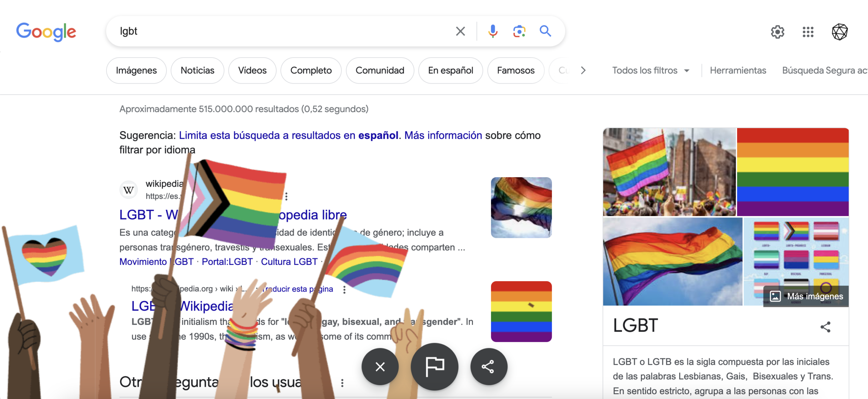Screen dimensions: 868x399
Task: Click the LGBT knowledge panel title
Action: click(635, 325)
